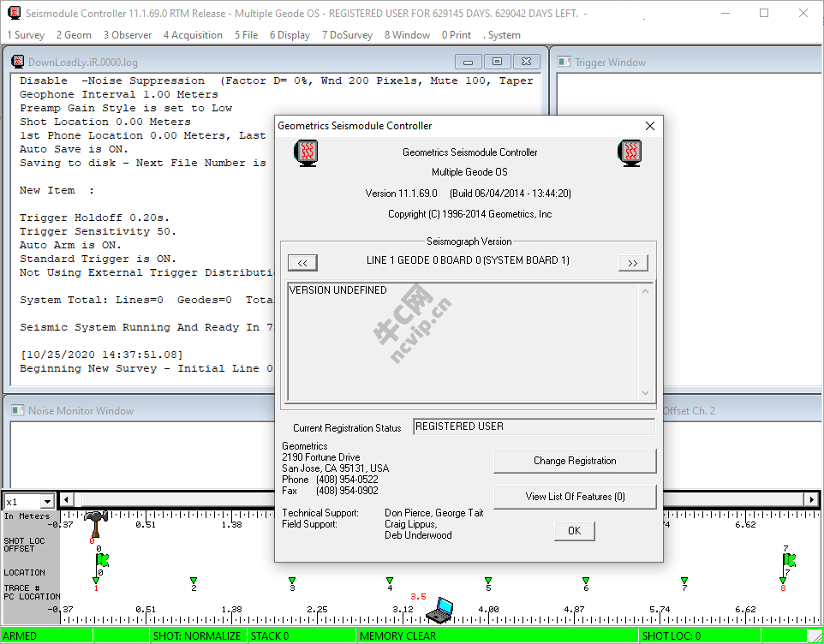Show previous seismograph board with << button

click(302, 263)
